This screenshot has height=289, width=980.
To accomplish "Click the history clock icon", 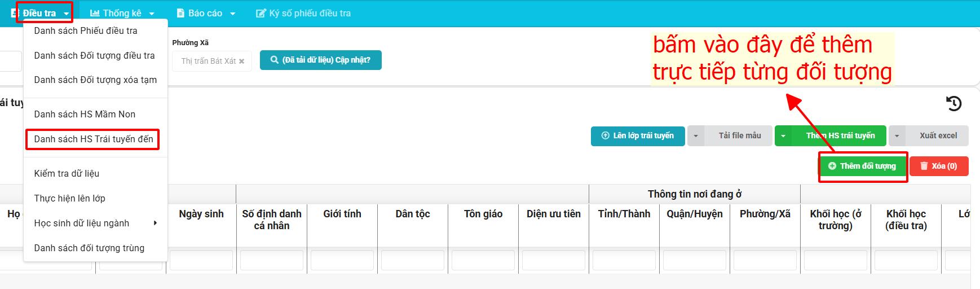I will [953, 103].
